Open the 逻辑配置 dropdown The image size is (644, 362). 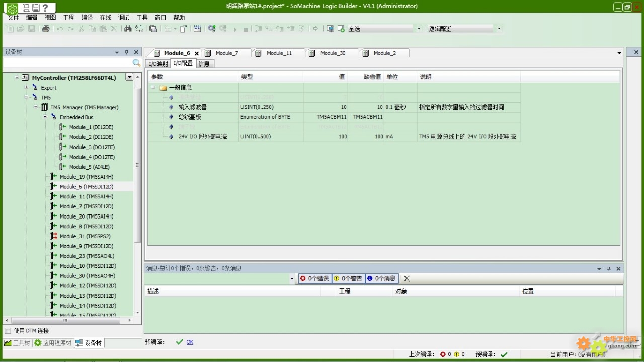point(499,29)
